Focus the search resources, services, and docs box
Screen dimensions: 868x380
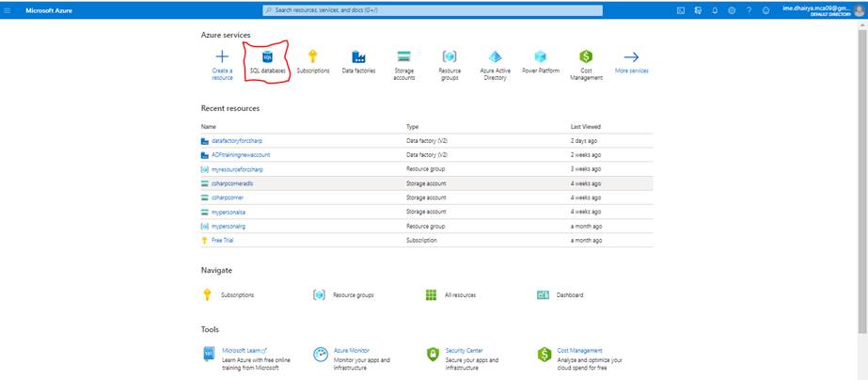click(x=433, y=10)
